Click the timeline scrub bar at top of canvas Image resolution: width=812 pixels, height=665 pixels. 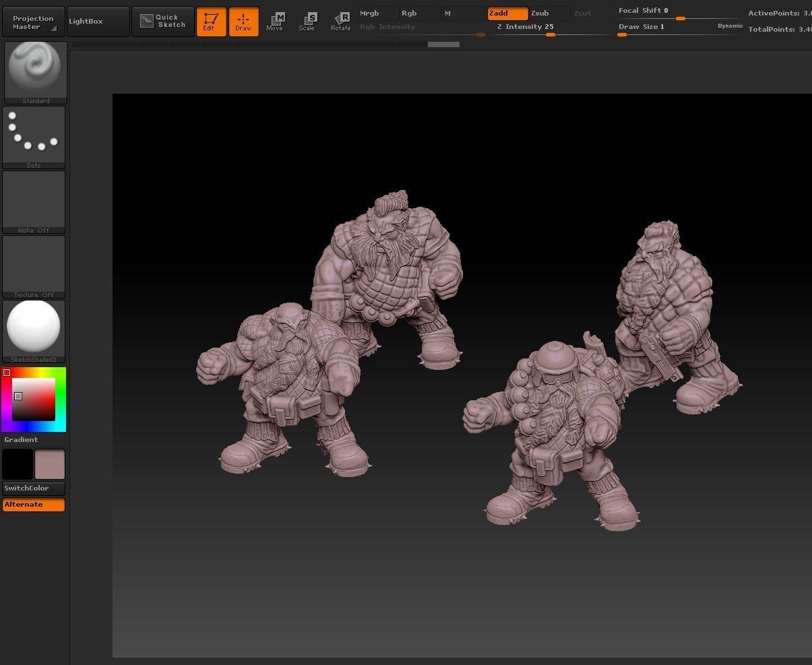(x=266, y=44)
